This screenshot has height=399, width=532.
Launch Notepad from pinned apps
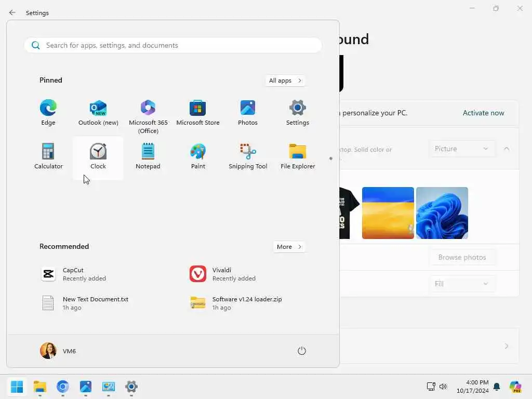click(148, 156)
